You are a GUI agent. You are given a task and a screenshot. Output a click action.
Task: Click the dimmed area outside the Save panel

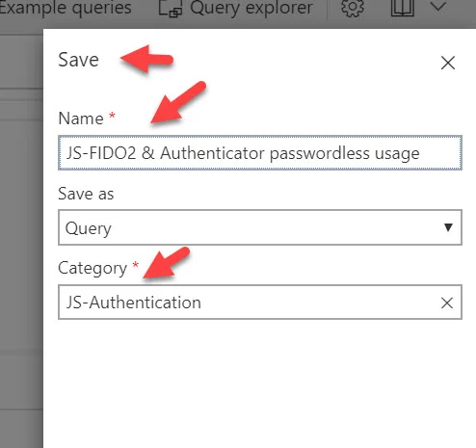[21, 224]
